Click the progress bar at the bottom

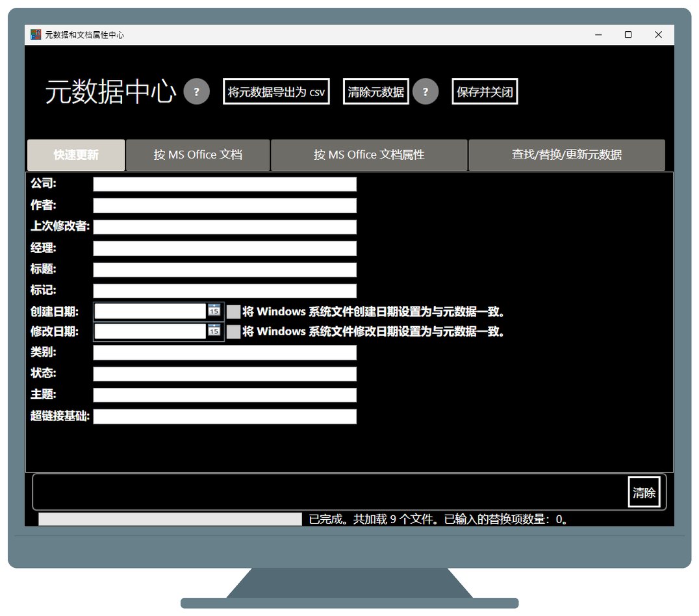tap(170, 519)
